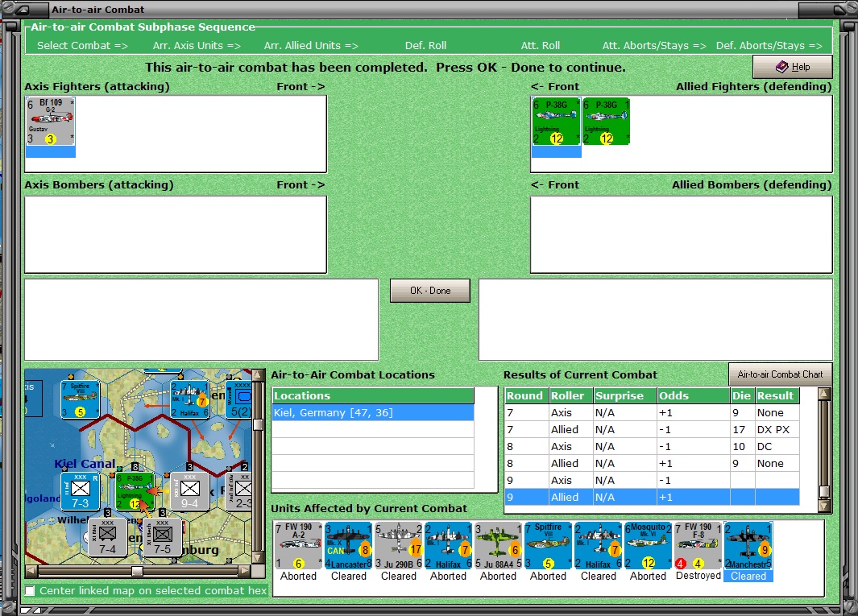Click the 5(2) counter on the map
The image size is (858, 616).
click(239, 399)
